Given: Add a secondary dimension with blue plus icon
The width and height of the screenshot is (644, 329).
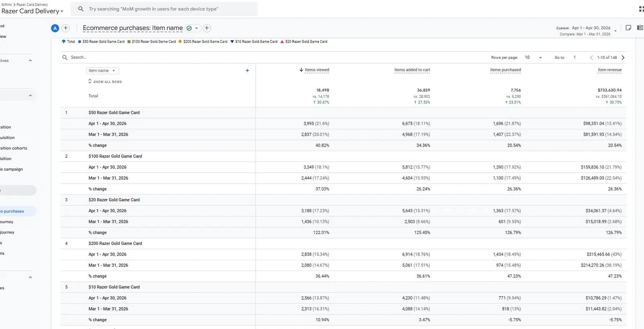Looking at the screenshot, I should coord(247,70).
